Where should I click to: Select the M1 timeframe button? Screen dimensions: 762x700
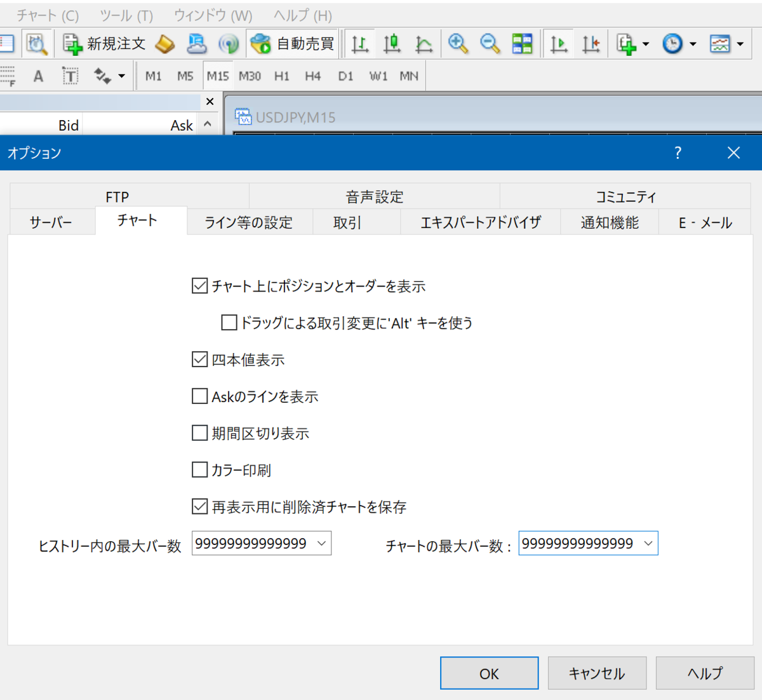coord(154,76)
